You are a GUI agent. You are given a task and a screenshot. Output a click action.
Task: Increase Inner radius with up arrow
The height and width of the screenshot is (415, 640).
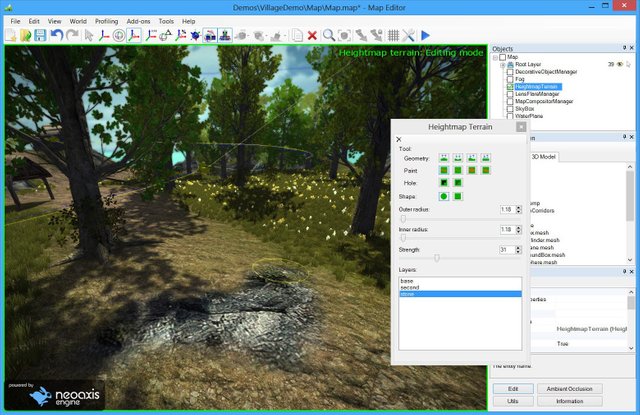(518, 228)
